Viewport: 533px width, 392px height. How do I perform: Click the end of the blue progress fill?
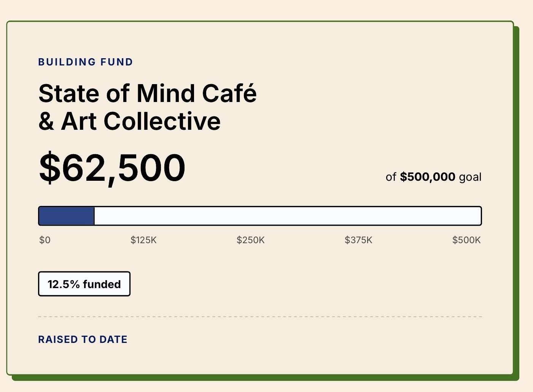[94, 216]
